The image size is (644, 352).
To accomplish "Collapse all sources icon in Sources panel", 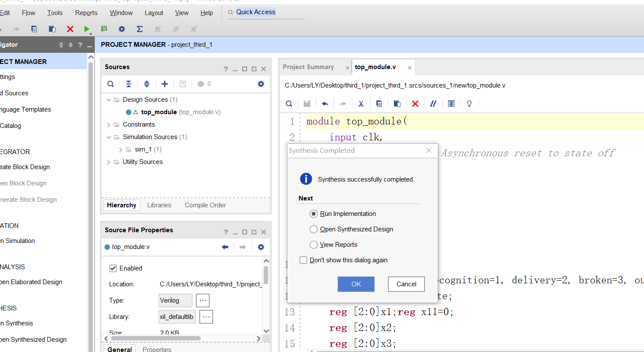I will click(x=128, y=84).
